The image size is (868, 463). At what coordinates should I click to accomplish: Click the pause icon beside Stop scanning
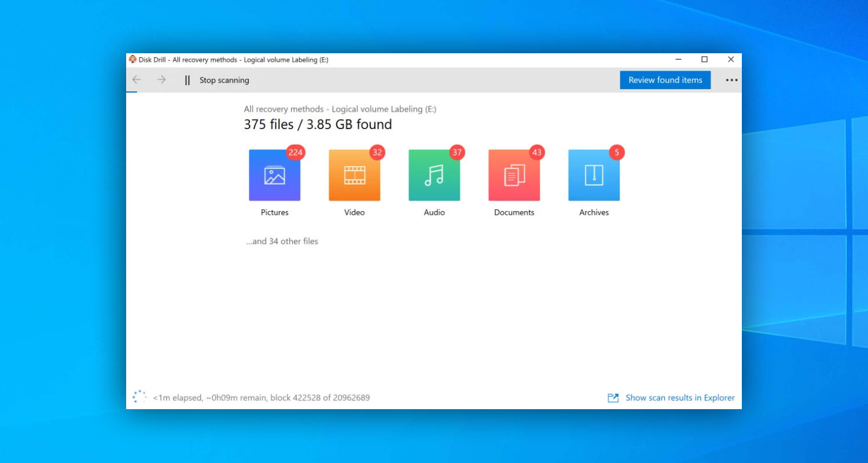coord(187,80)
